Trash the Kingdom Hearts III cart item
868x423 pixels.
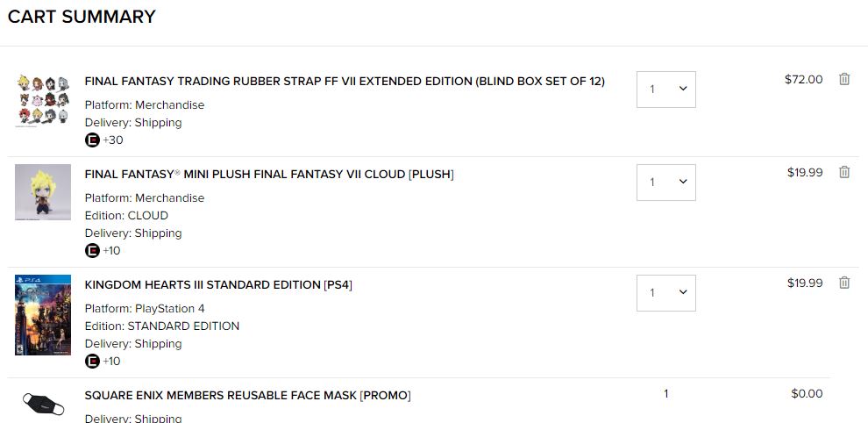pyautogui.click(x=844, y=283)
